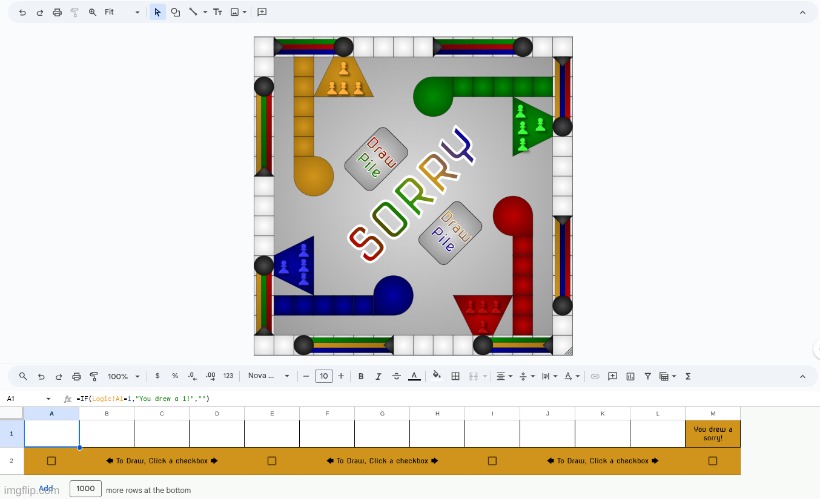Open more number formats (123)

coord(228,376)
